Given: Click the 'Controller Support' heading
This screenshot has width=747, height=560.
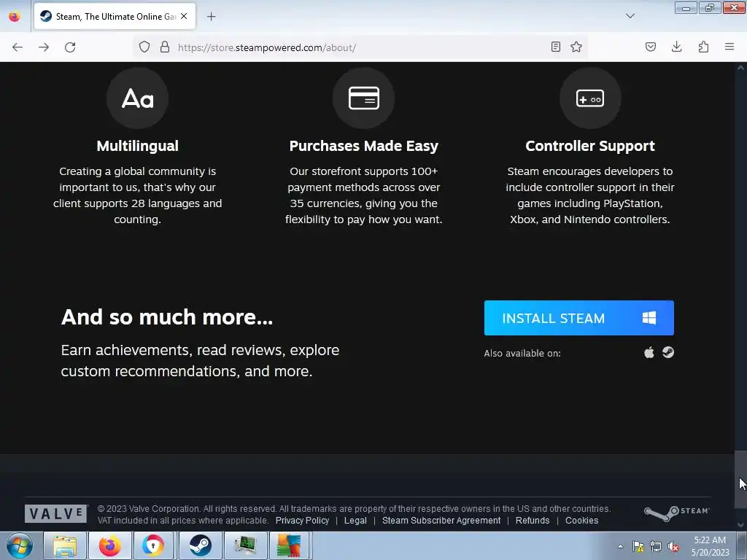Looking at the screenshot, I should [x=589, y=146].
